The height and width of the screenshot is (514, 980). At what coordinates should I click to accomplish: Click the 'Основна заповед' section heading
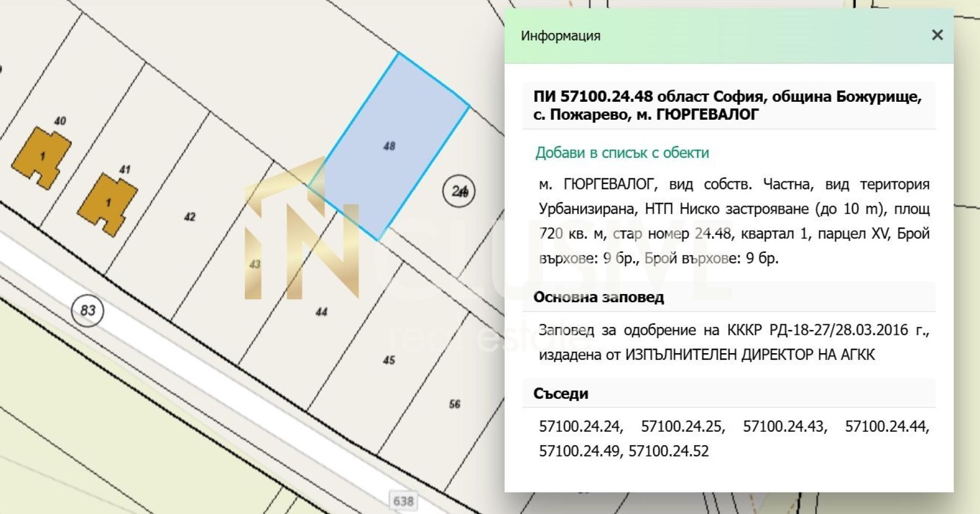coord(599,297)
